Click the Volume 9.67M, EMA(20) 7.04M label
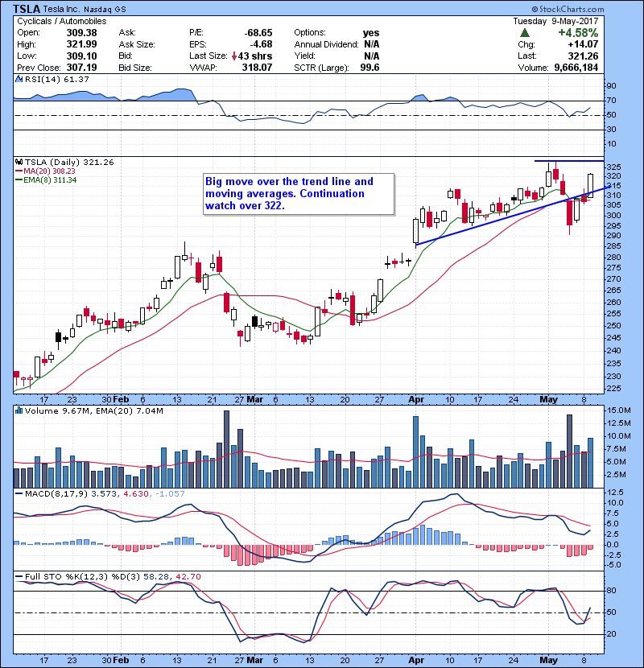This screenshot has width=644, height=668. coord(93,410)
